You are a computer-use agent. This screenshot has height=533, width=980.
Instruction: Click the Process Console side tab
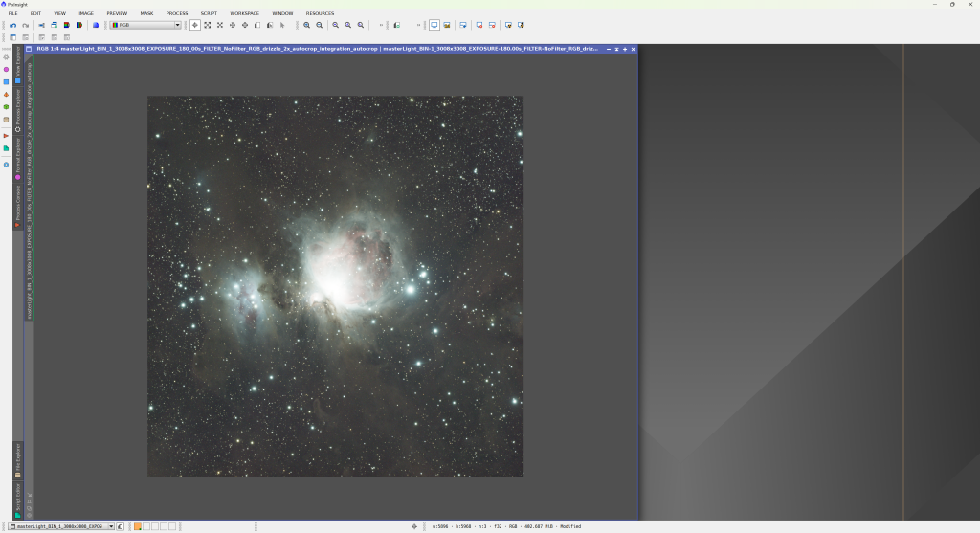pyautogui.click(x=17, y=206)
